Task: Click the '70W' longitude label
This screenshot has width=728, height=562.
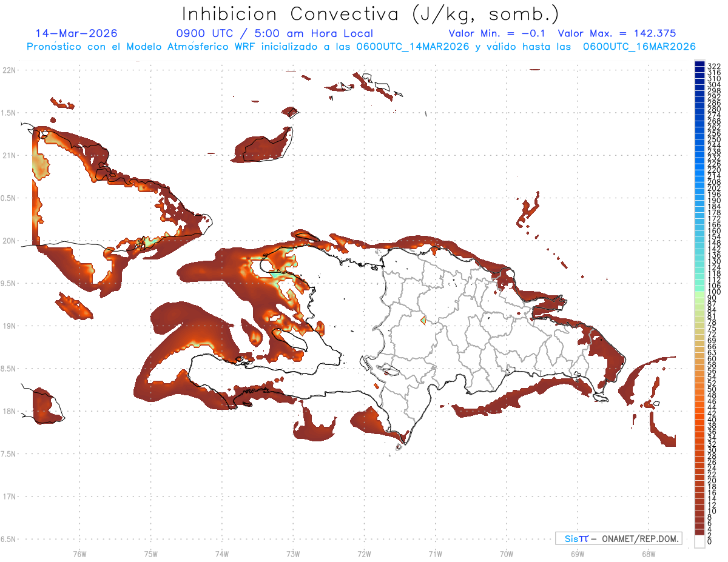Action: [x=506, y=554]
